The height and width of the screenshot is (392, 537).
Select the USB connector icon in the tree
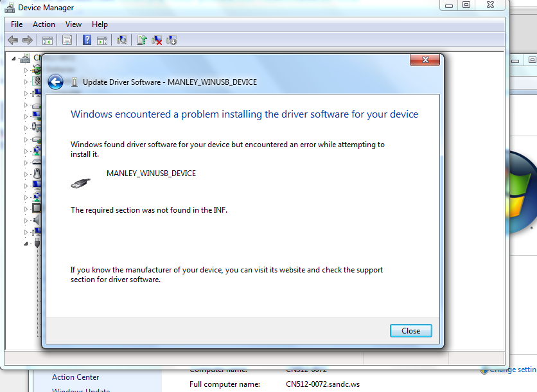(x=37, y=244)
